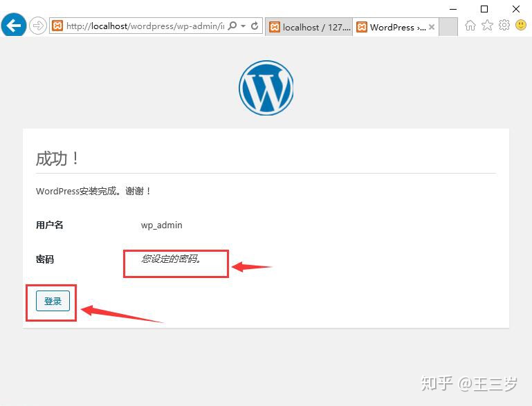Click the page refresh icon
The height and width of the screenshot is (406, 532).
pos(255,26)
